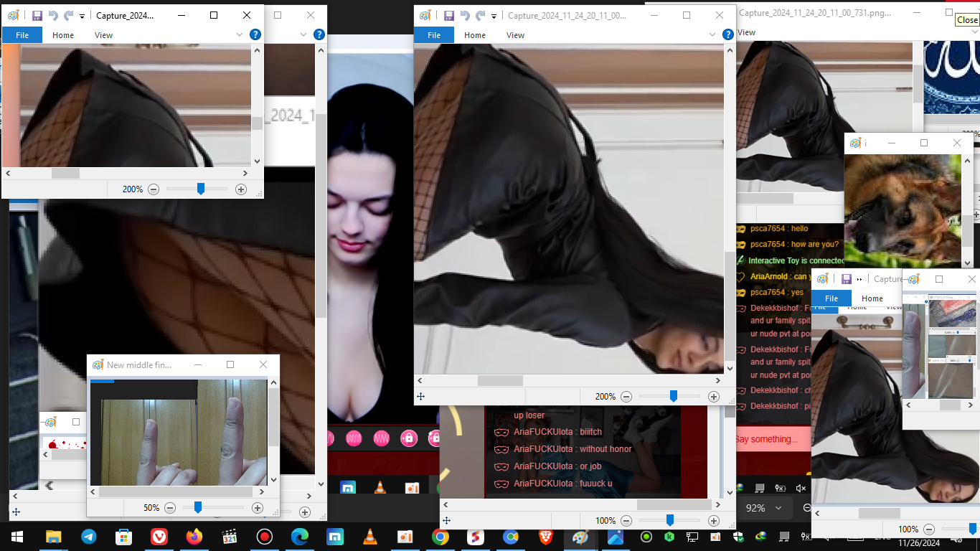The image size is (980, 551).
Task: Select Home tab in center Paint window
Action: [x=474, y=34]
